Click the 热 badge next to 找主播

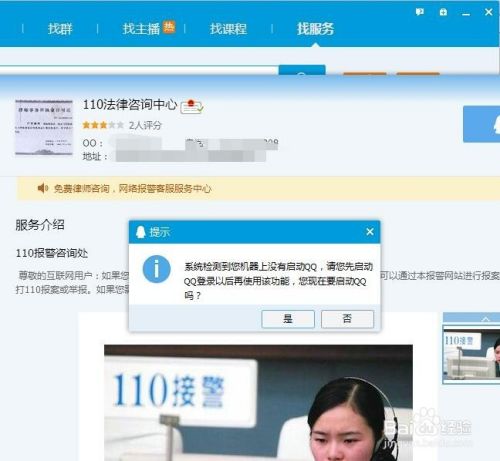(x=169, y=27)
